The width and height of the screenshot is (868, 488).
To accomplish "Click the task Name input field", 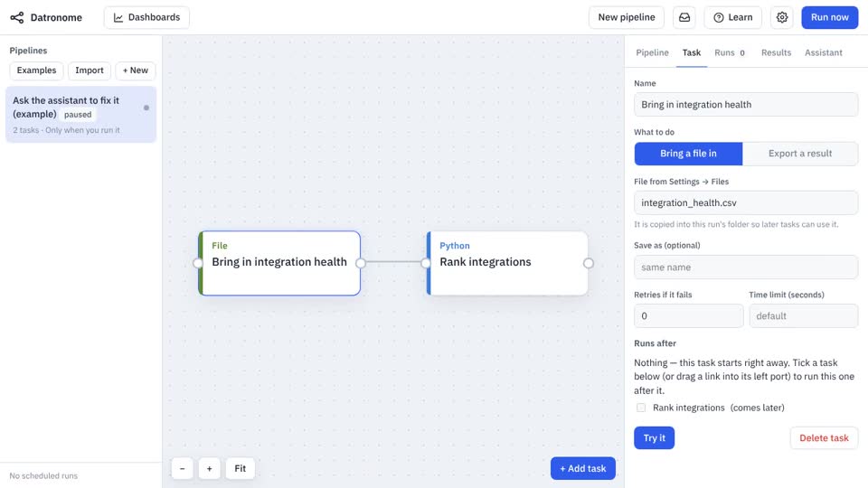I will [746, 105].
